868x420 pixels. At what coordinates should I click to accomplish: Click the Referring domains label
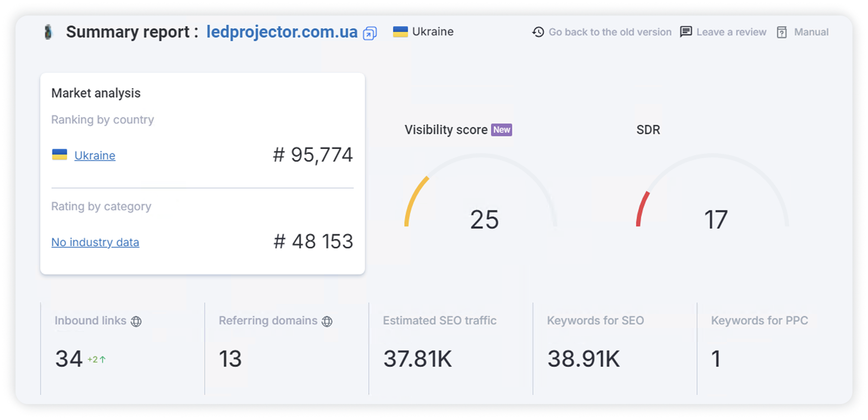click(268, 320)
